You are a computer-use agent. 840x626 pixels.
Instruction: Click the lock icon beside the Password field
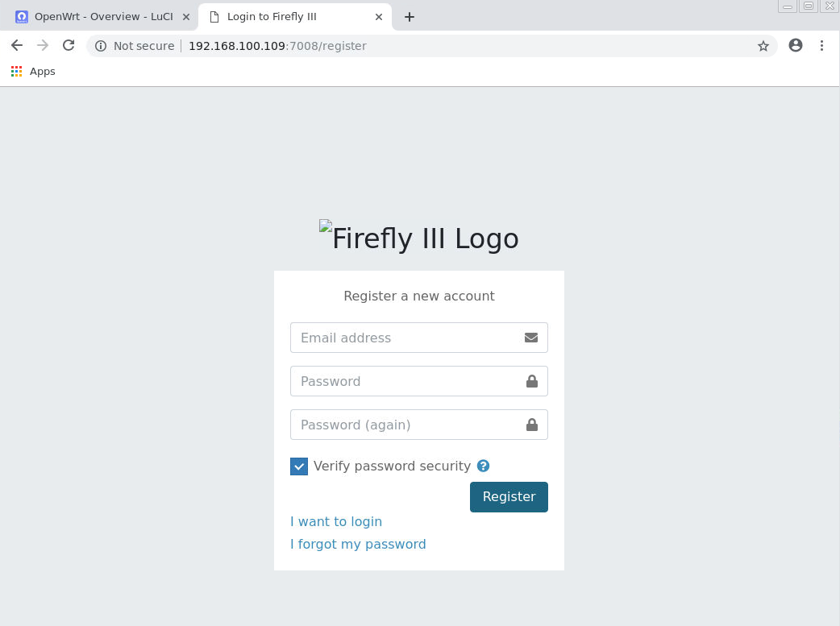[532, 380]
